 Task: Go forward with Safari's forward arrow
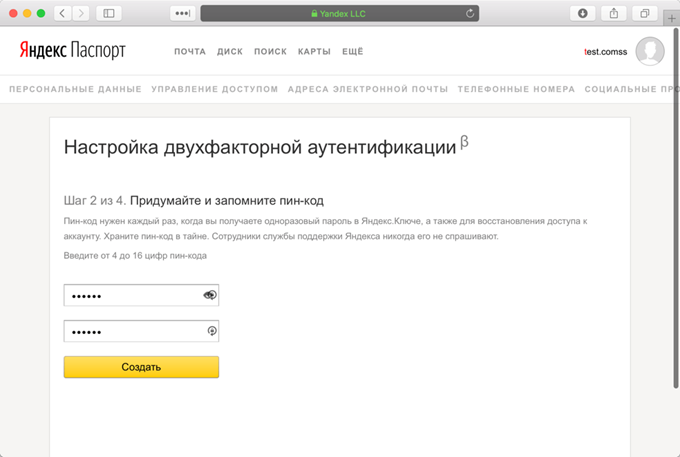(81, 13)
